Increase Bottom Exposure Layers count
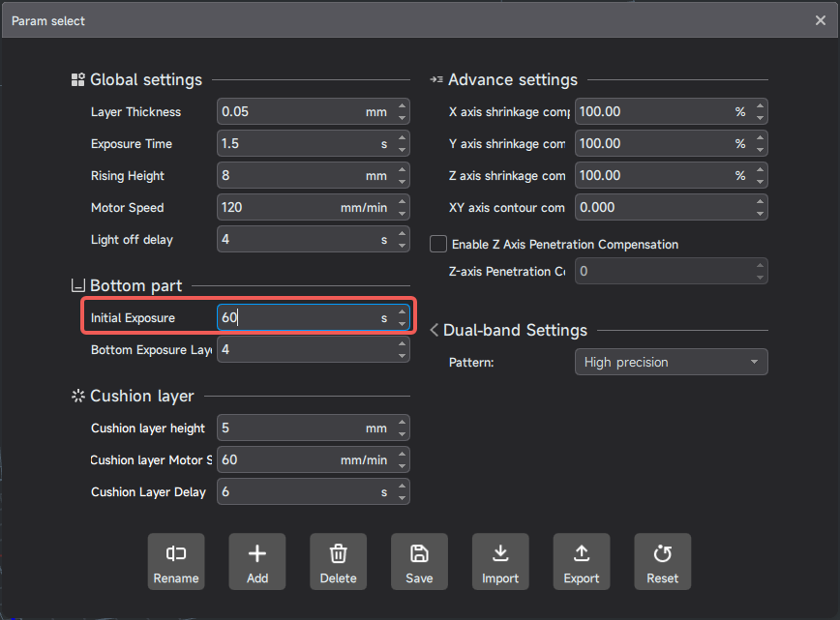The image size is (840, 620). point(403,344)
